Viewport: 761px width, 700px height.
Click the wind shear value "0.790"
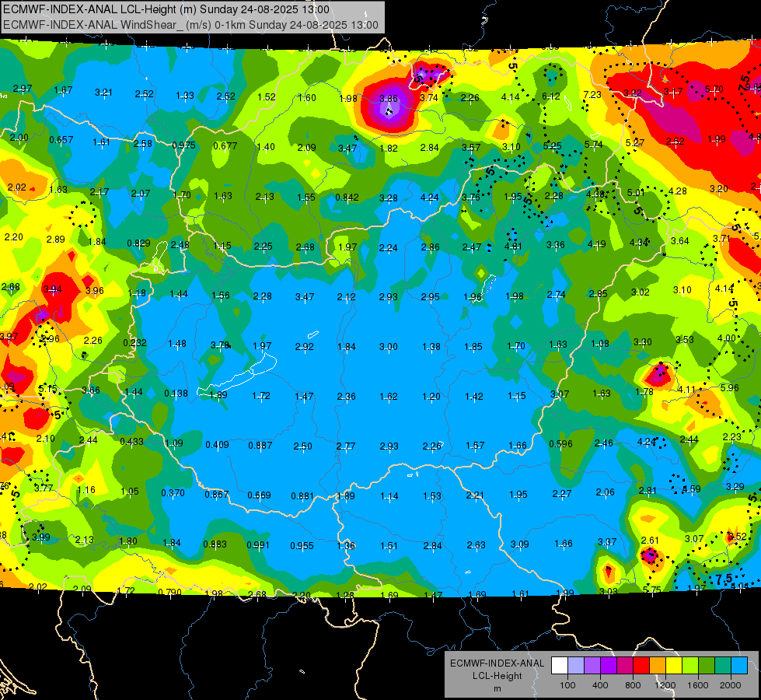(170, 592)
